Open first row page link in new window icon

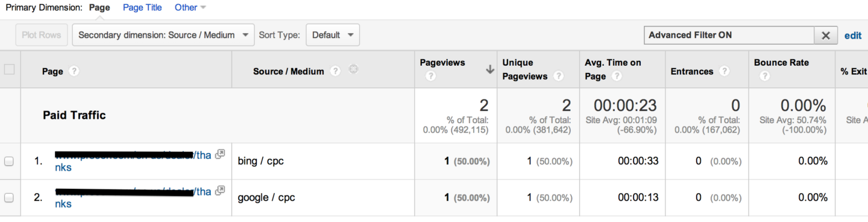point(220,154)
